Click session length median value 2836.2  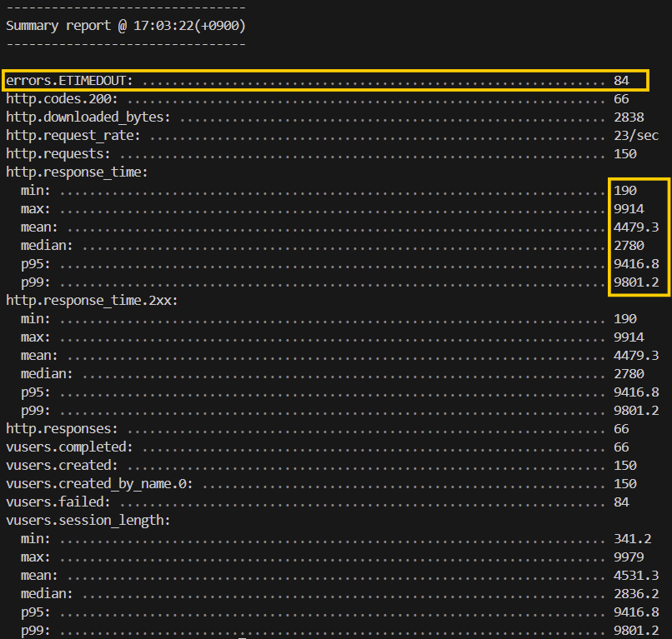point(636,594)
